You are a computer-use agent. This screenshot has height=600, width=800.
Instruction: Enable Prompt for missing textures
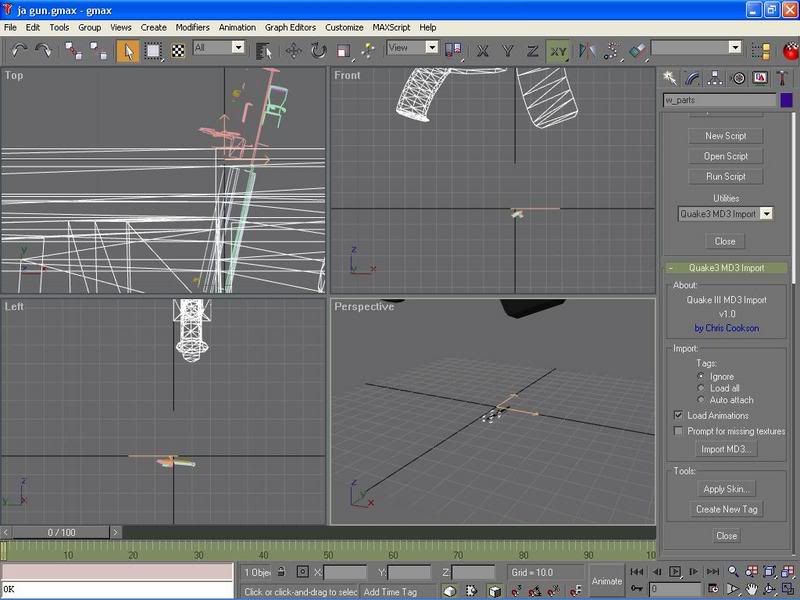(679, 431)
